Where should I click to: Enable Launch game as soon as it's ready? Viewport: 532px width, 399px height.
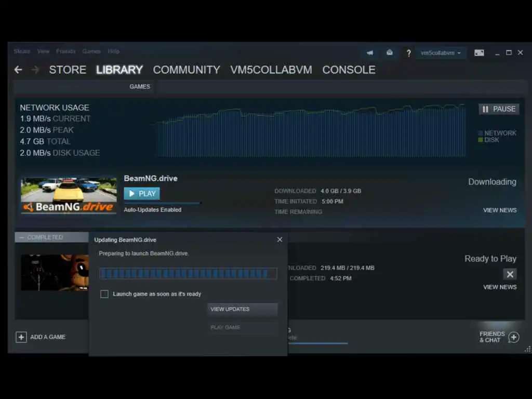104,294
